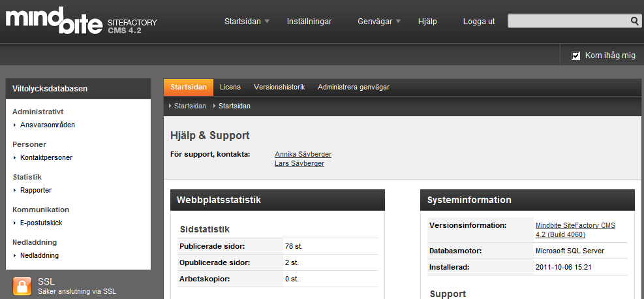Click the Statistik section heading

click(x=27, y=177)
